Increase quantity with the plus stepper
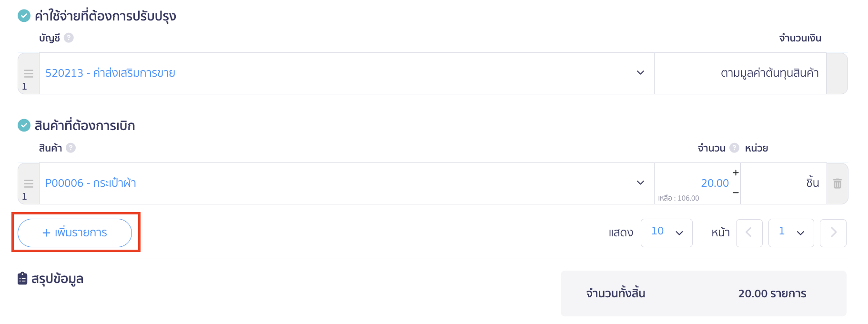Screen dimensions: 868x324 [x=736, y=173]
